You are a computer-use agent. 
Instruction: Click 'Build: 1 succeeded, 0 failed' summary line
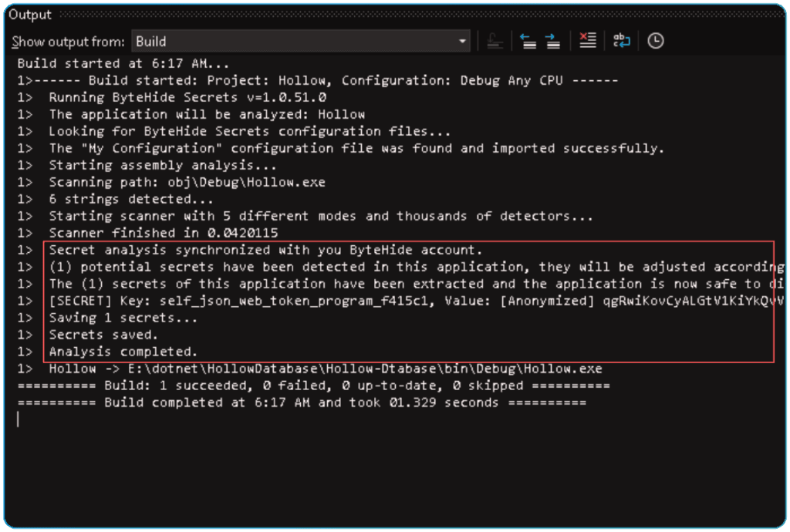pos(314,386)
